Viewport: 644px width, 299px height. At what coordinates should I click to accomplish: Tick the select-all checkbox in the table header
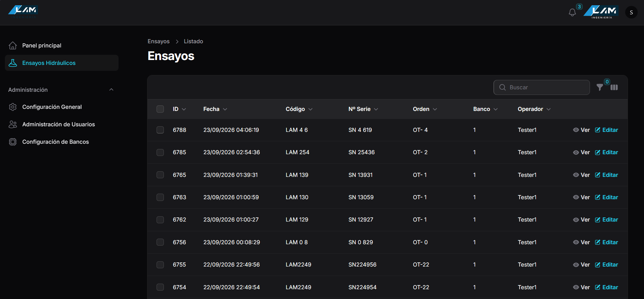coord(160,109)
